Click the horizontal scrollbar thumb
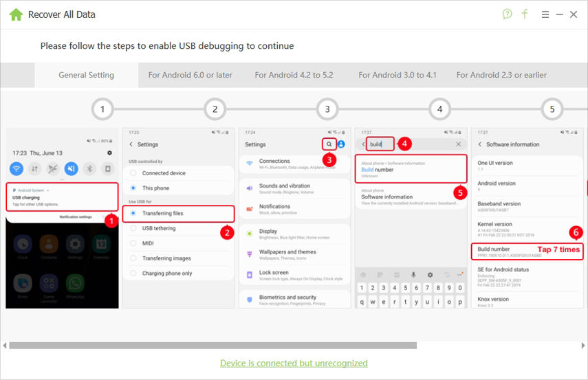This screenshot has height=380, width=588. pyautogui.click(x=213, y=345)
